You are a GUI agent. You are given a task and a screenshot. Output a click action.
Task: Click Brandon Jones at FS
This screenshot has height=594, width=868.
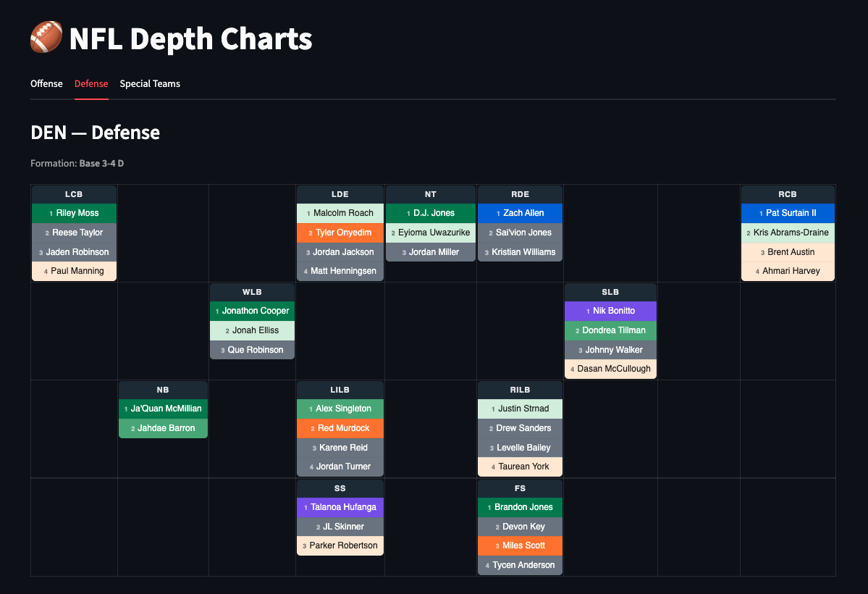[x=520, y=508]
